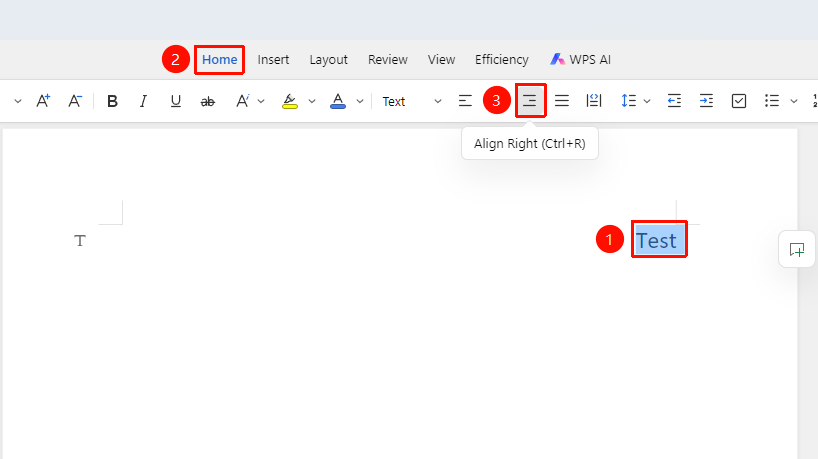The height and width of the screenshot is (459, 818).
Task: Open the Text style dropdown
Action: tap(411, 101)
